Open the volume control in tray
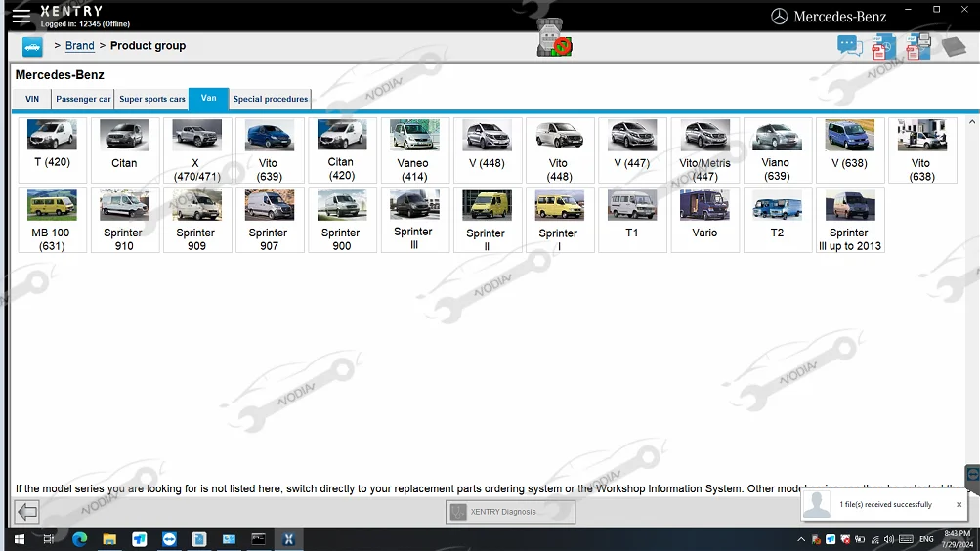 click(889, 539)
